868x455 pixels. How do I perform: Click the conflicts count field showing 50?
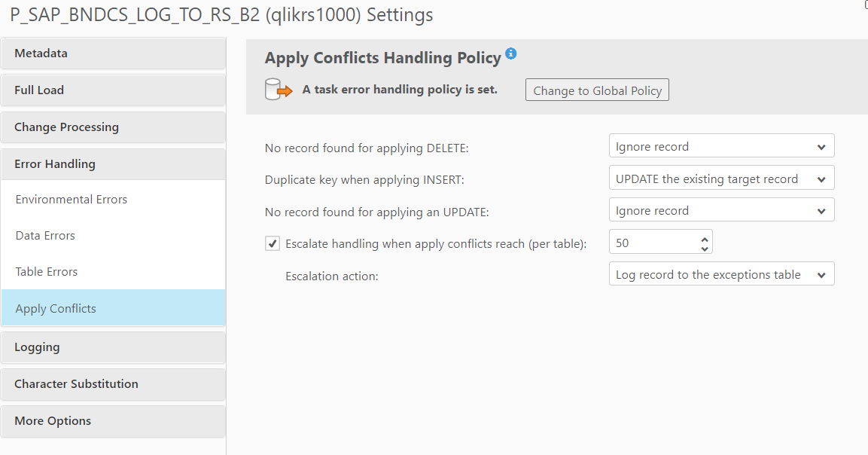pos(653,243)
